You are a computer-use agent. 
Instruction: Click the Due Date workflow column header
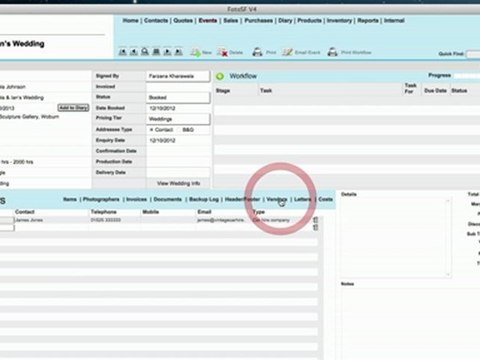tap(435, 91)
